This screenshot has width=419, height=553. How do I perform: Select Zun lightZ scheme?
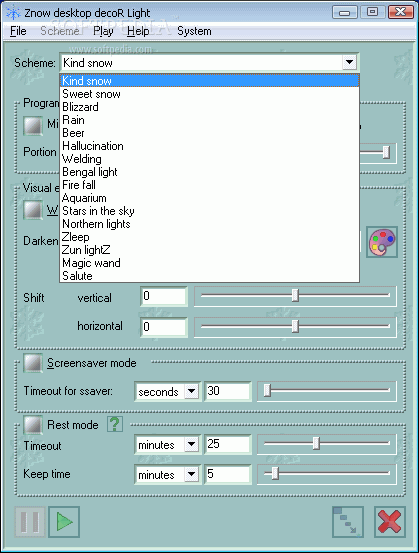click(x=210, y=250)
